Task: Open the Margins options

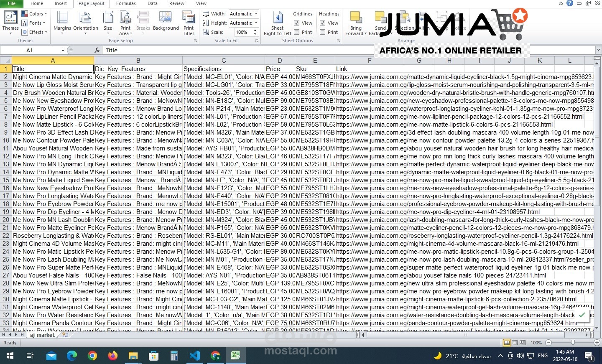Action: [x=62, y=23]
